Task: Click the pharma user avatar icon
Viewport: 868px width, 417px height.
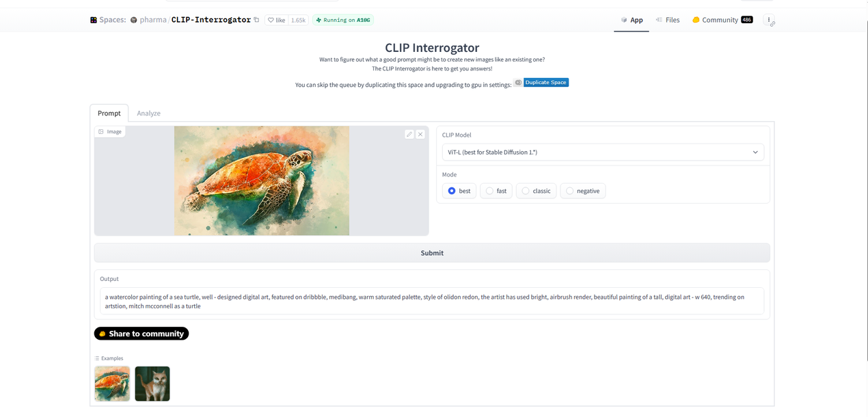Action: pos(134,20)
